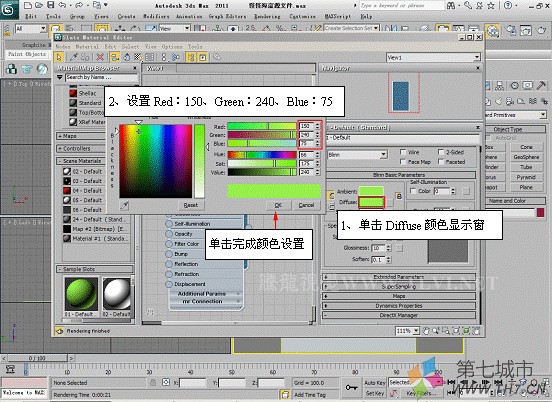The image size is (552, 402).
Task: Click the Ambient color swatch
Action: 371,191
